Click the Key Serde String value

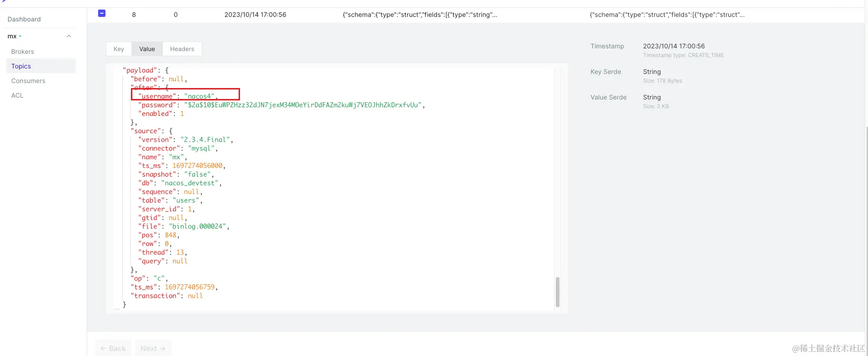(652, 72)
